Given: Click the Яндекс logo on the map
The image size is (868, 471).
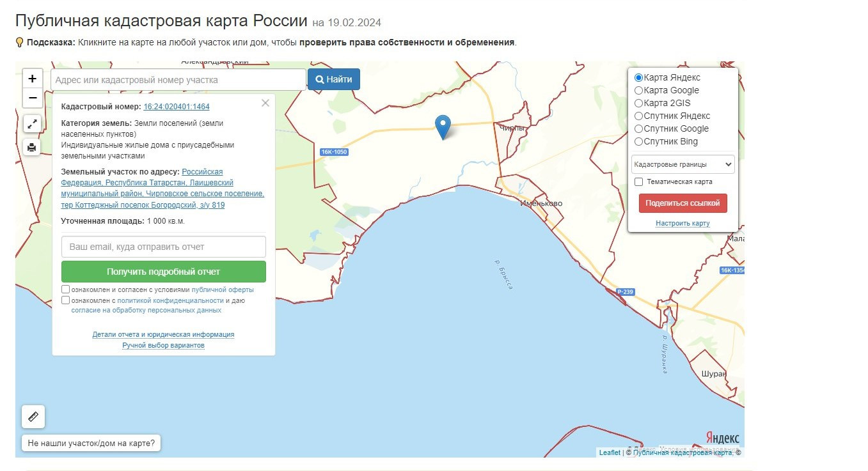Looking at the screenshot, I should [x=723, y=438].
